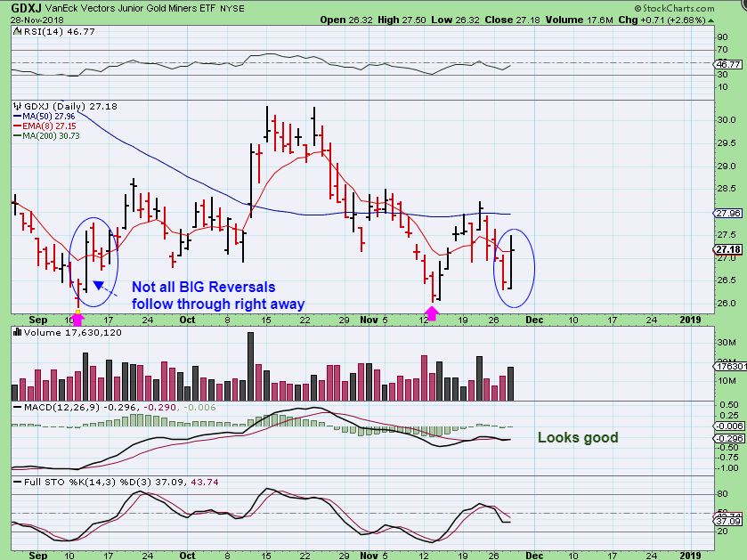Click the Volume 17,630,120 panel label
The width and height of the screenshot is (747, 560).
[72, 332]
